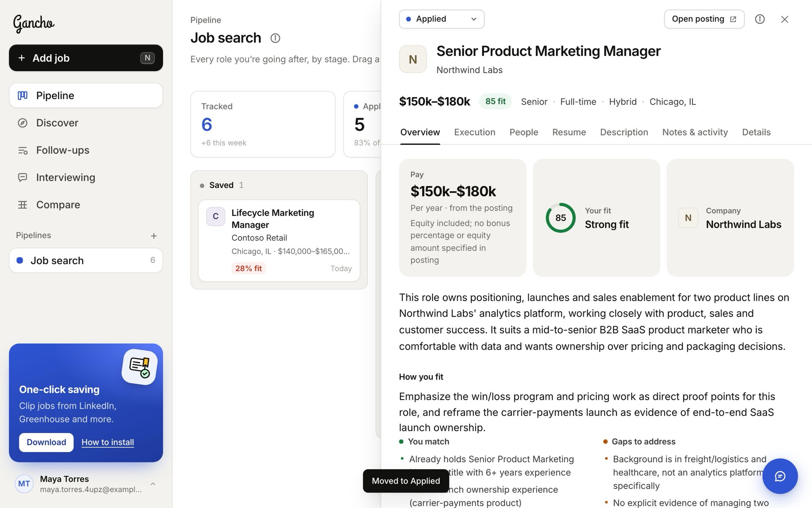Click the Gaps to address heading
This screenshot has width=812, height=508.
pyautogui.click(x=643, y=442)
